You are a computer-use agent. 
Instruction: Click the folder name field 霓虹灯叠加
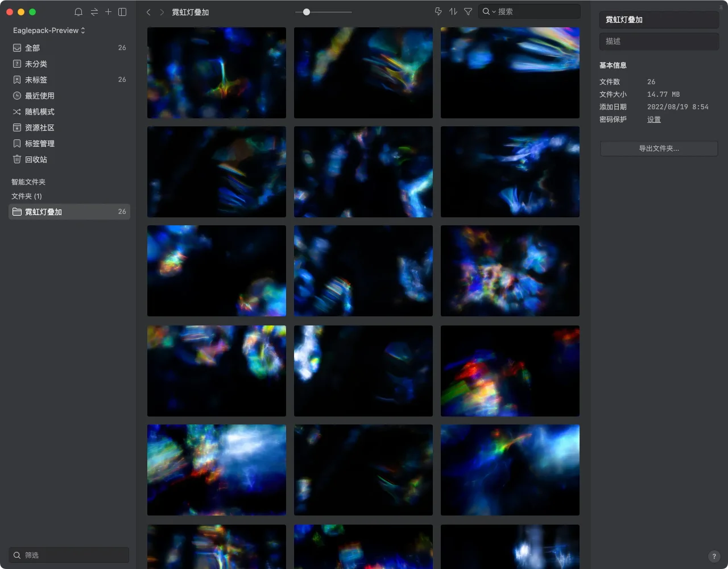click(x=659, y=20)
